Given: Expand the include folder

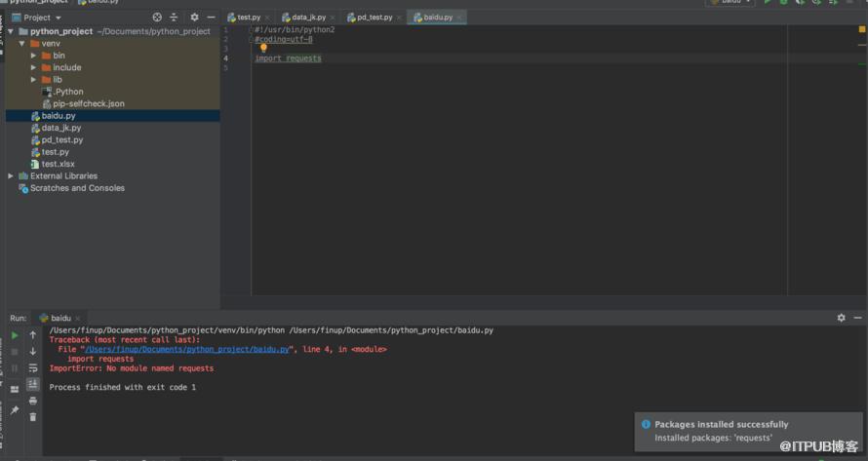Looking at the screenshot, I should click(33, 67).
